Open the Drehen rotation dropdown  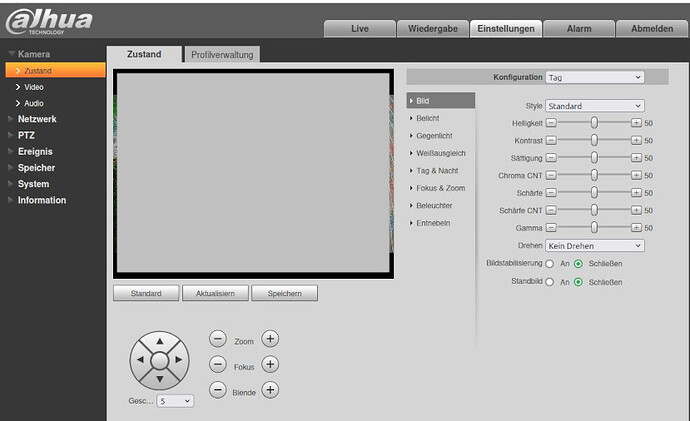595,245
